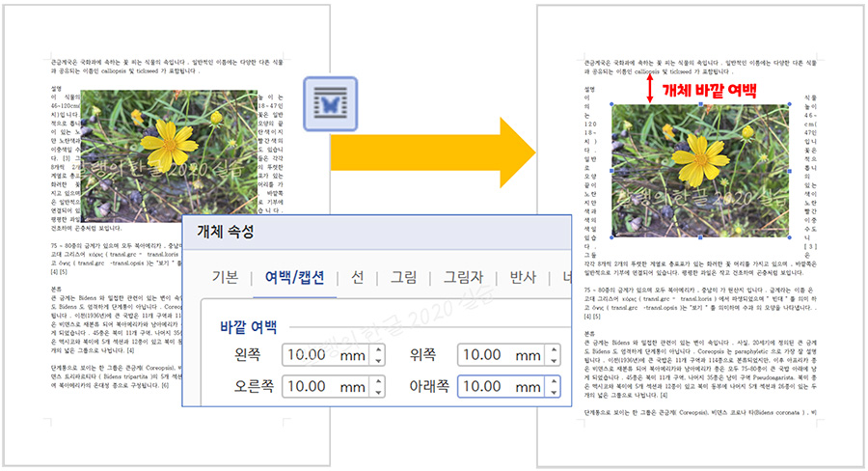Click bottom-left resize handle of right image
This screenshot has height=471, width=868.
click(x=611, y=237)
